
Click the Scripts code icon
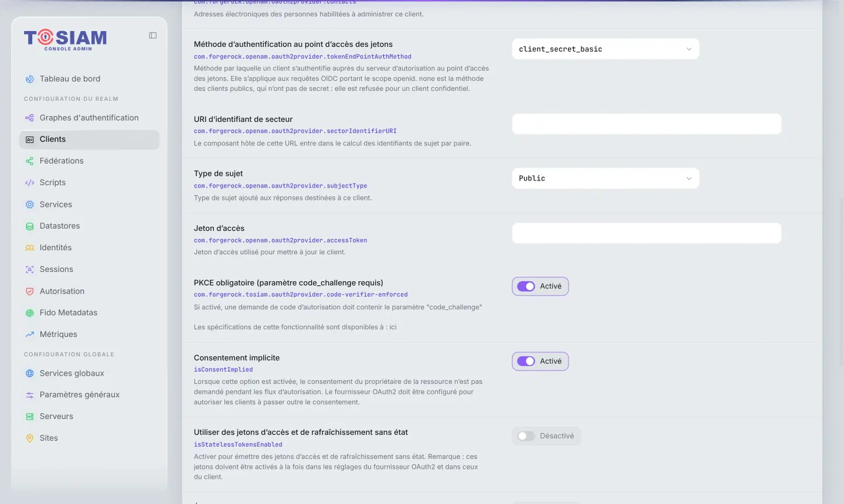(x=30, y=183)
